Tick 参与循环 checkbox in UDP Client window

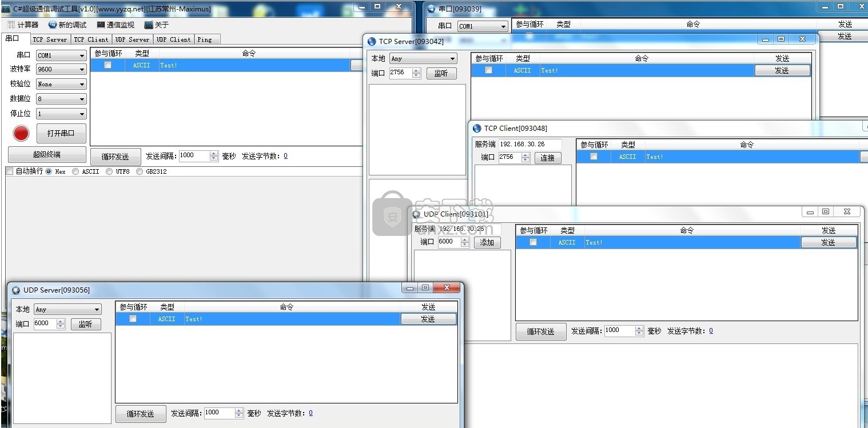click(533, 242)
